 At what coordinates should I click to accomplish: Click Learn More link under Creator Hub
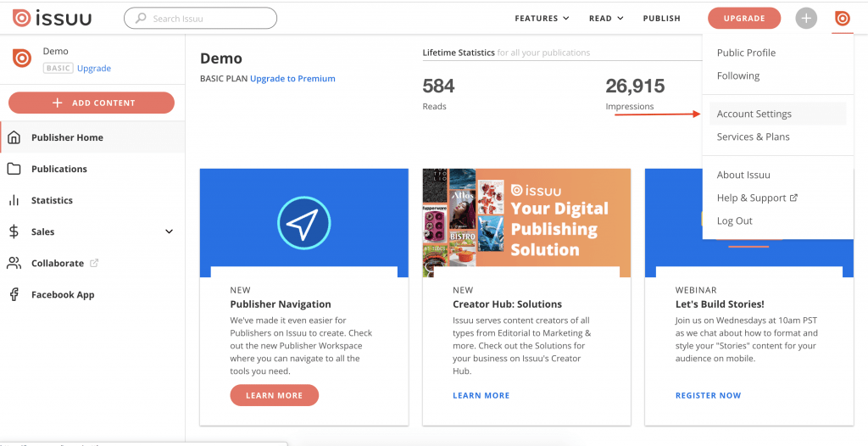pos(481,396)
